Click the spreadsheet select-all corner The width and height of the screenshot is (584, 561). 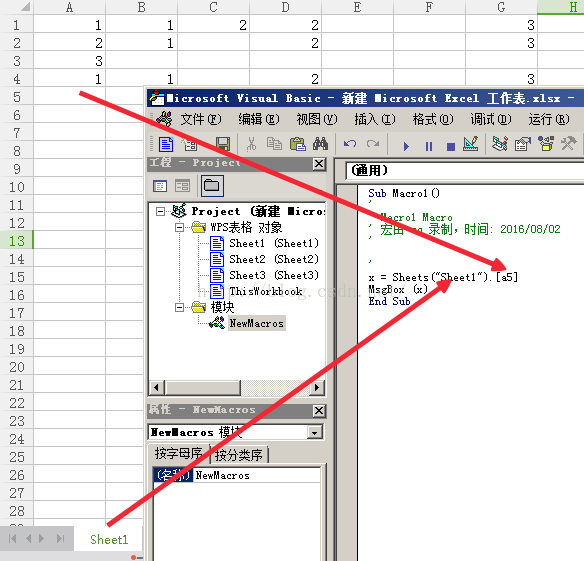click(x=17, y=7)
